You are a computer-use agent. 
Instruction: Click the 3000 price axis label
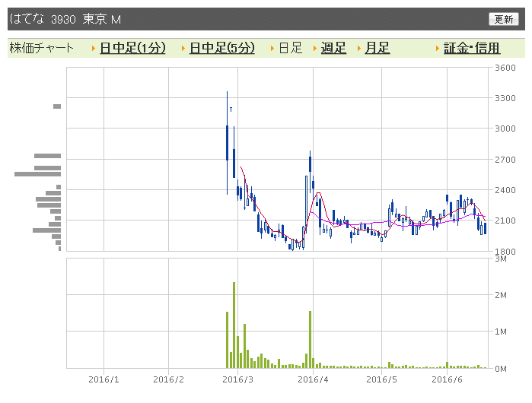(x=505, y=129)
